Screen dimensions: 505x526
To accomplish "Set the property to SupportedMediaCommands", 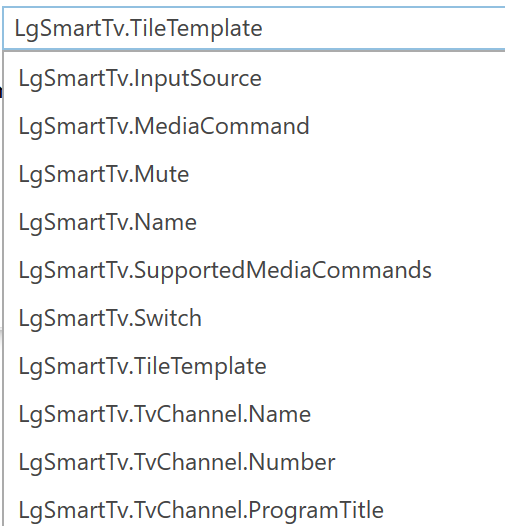I will coord(254,270).
